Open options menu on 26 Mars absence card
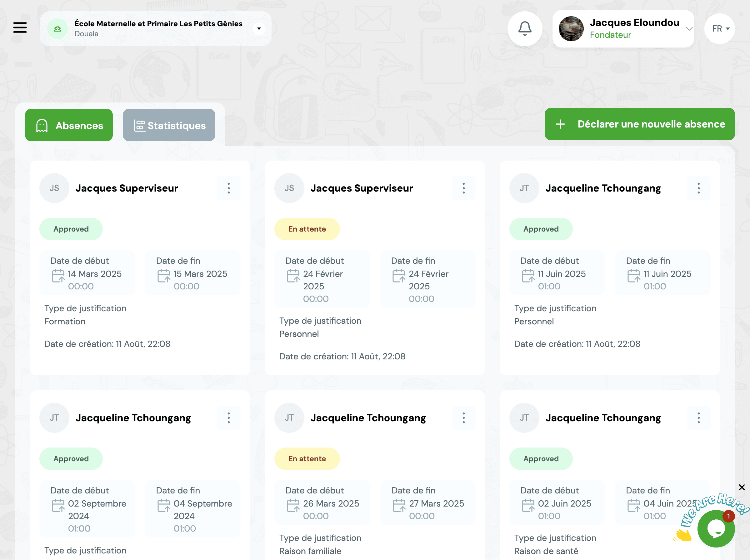 (464, 417)
